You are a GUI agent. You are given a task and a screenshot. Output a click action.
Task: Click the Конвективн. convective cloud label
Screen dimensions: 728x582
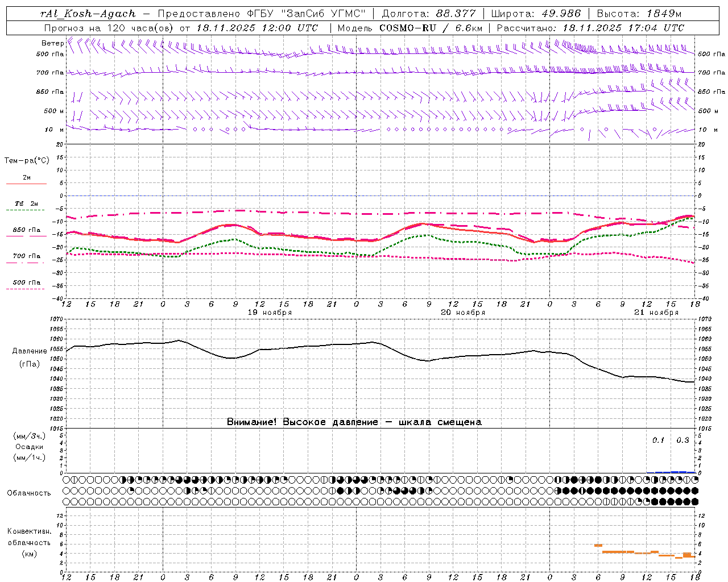pyautogui.click(x=30, y=531)
